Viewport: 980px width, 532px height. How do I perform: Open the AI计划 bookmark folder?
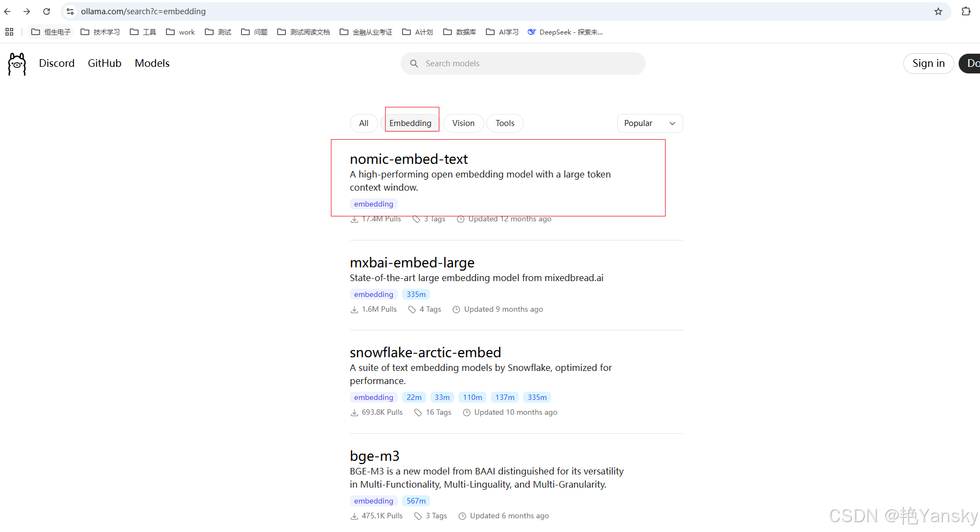[417, 32]
